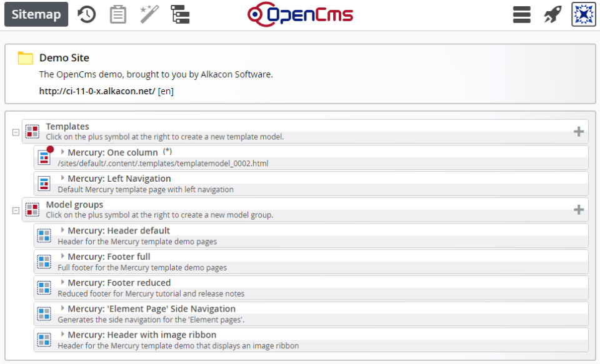Open the user avatar icon
Screen dimensions: 600x364
(x=584, y=14)
